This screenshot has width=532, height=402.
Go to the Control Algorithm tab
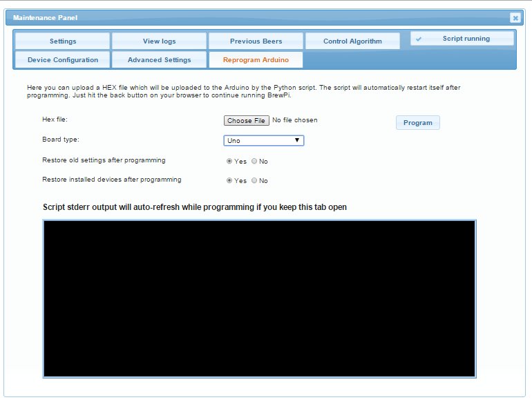(352, 41)
